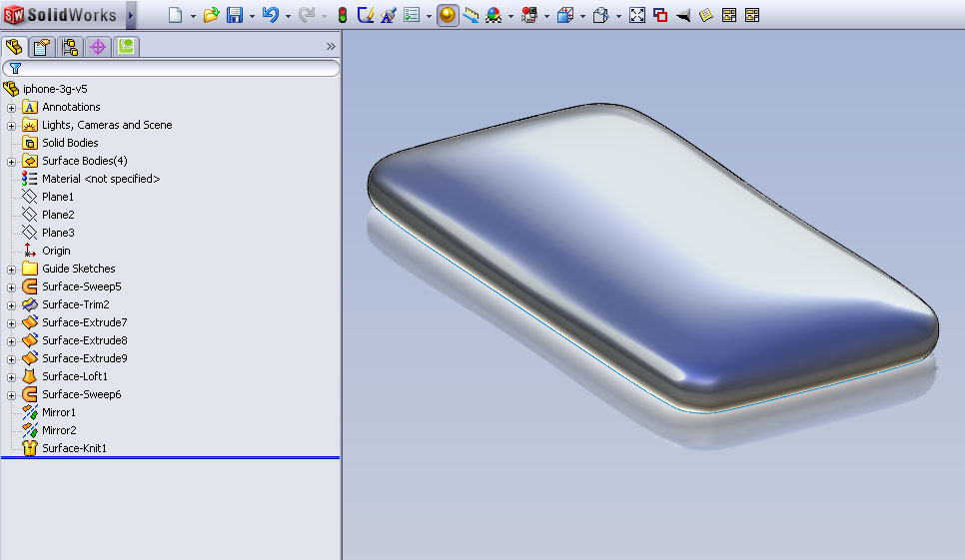The height and width of the screenshot is (560, 965).
Task: Click the last window layout icon
Action: tap(752, 15)
